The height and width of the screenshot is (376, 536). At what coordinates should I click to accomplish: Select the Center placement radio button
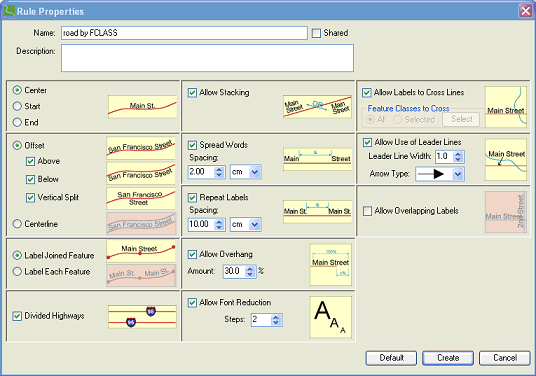(x=17, y=90)
